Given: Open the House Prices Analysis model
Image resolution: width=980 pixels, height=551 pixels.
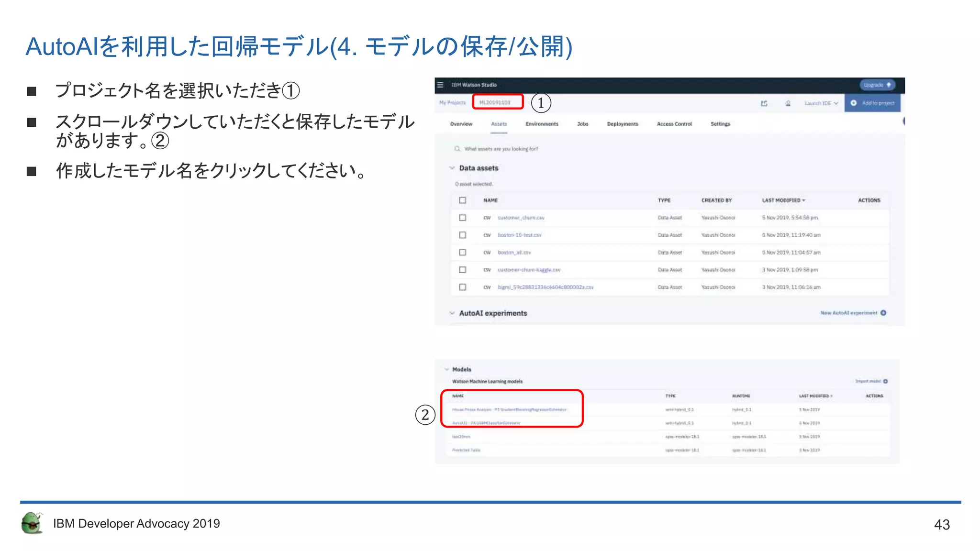Looking at the screenshot, I should click(509, 409).
